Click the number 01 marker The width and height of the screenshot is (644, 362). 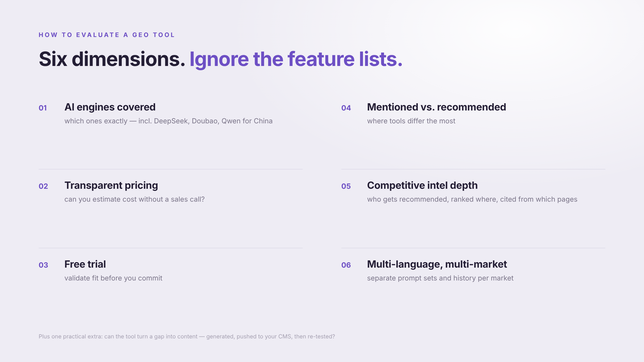(43, 108)
